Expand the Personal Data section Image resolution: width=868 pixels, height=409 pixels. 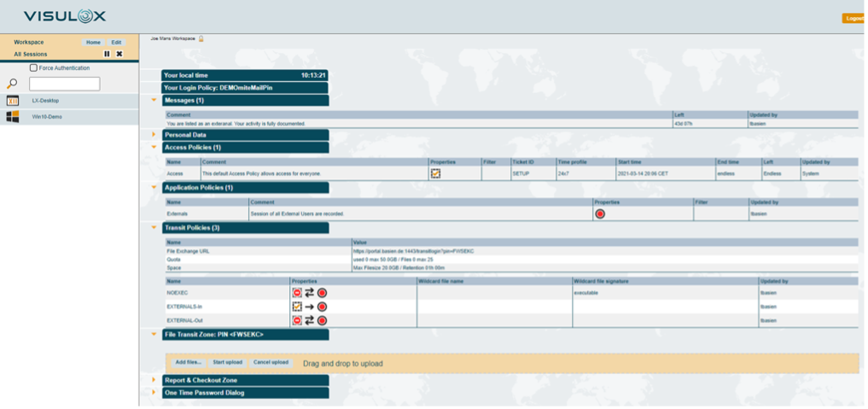154,134
